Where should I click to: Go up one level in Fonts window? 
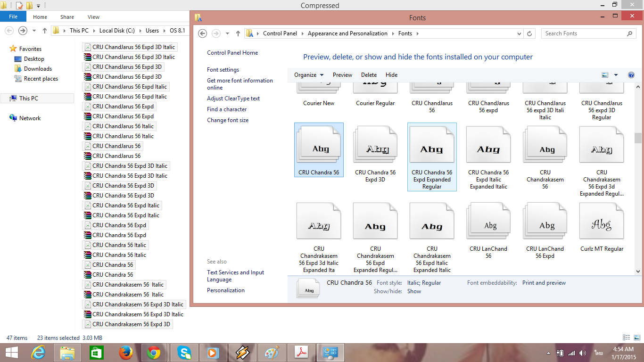click(x=238, y=33)
